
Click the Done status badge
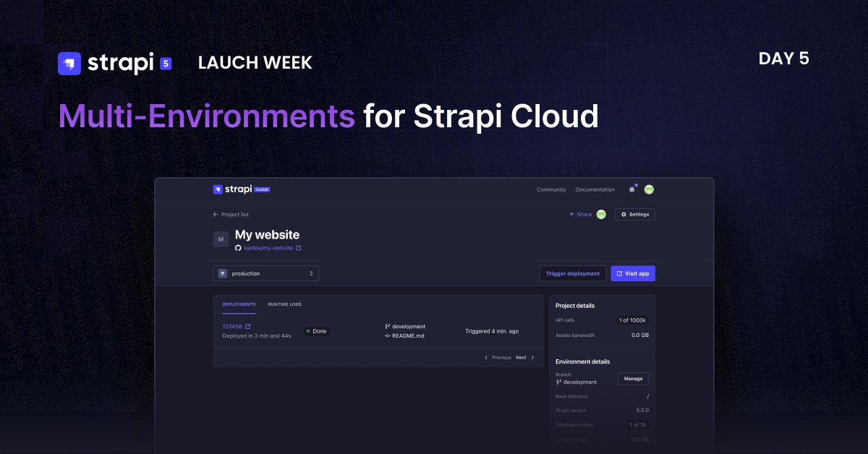[x=316, y=331]
